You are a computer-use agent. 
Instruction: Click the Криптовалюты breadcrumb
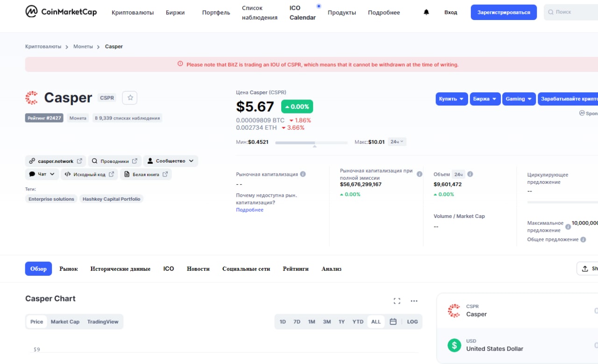(x=43, y=47)
